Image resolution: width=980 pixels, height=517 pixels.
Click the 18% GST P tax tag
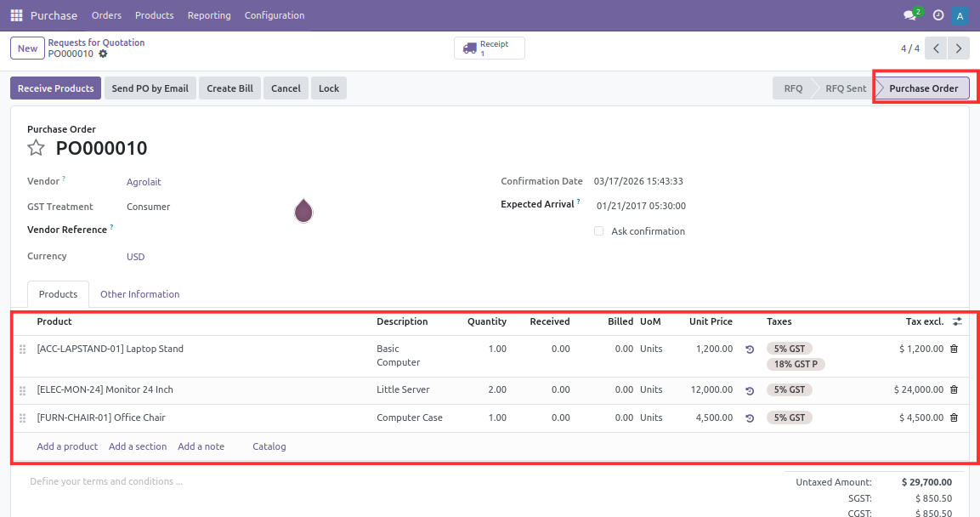coord(796,364)
